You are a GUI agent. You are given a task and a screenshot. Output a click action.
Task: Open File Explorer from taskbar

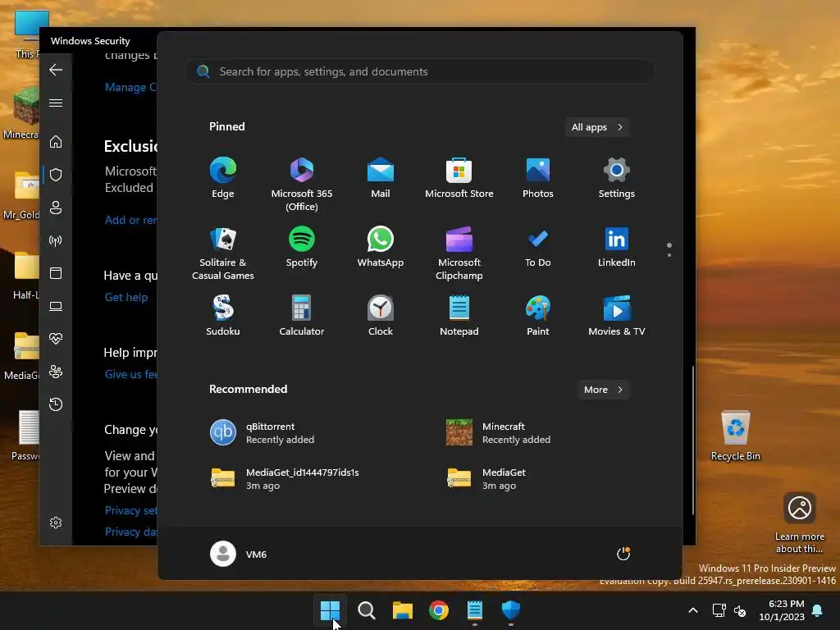coord(402,610)
